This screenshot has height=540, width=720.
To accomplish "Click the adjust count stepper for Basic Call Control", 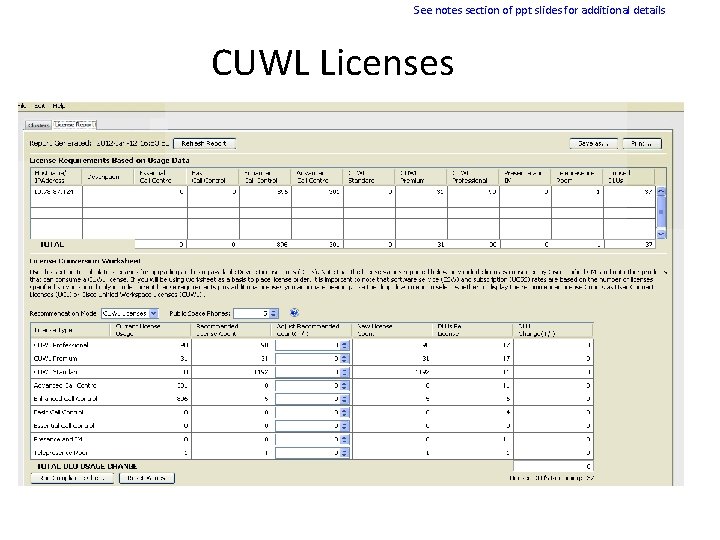I will 344,412.
